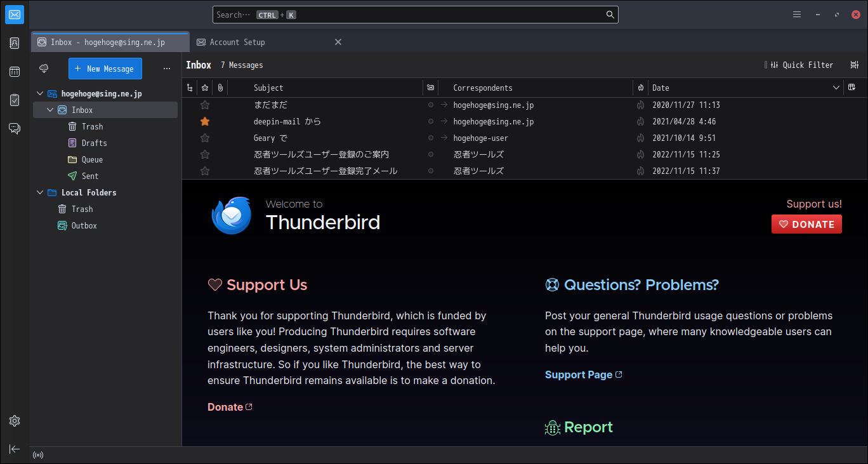868x464 pixels.
Task: Click New Message button
Action: pyautogui.click(x=105, y=69)
